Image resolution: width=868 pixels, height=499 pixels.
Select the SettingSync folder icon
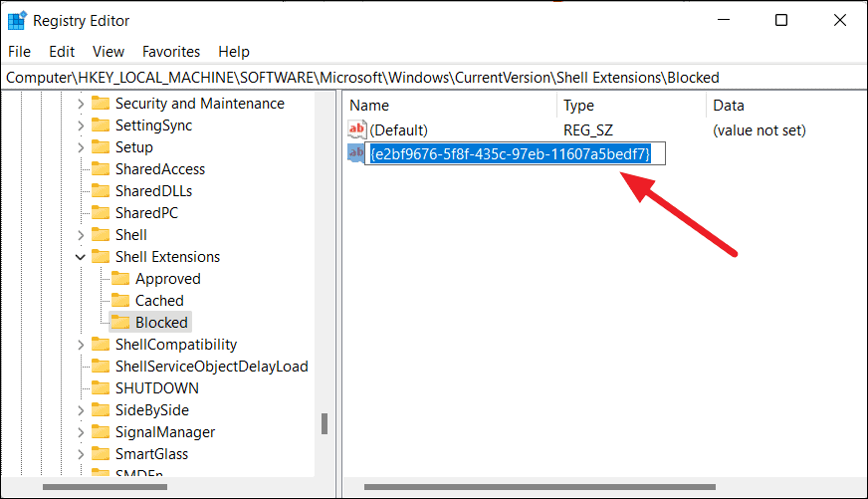point(101,125)
